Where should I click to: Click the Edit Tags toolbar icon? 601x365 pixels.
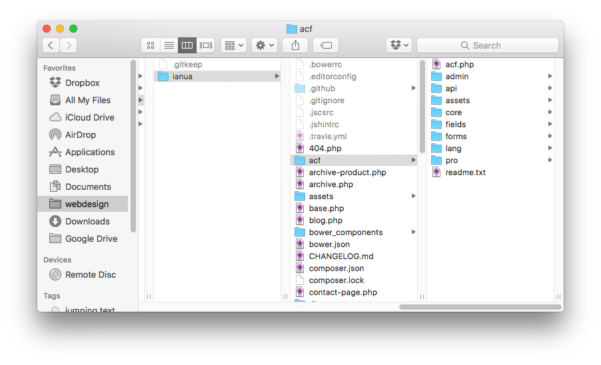(326, 45)
